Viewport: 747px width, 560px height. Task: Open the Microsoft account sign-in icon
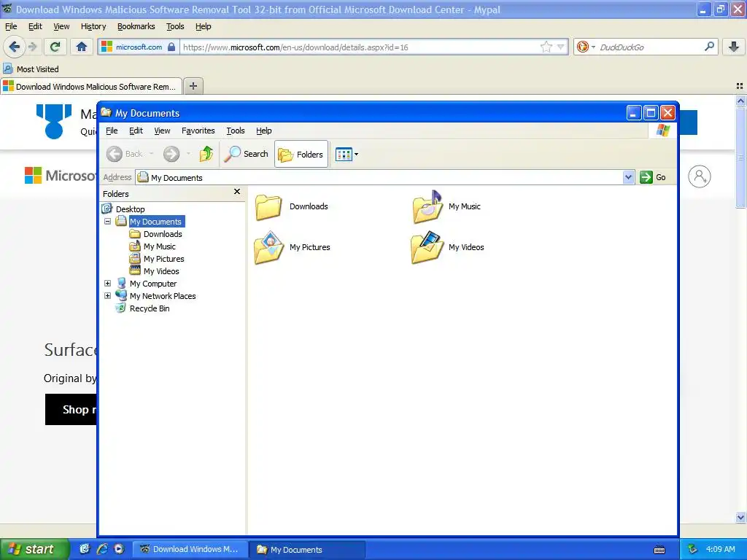coord(700,176)
